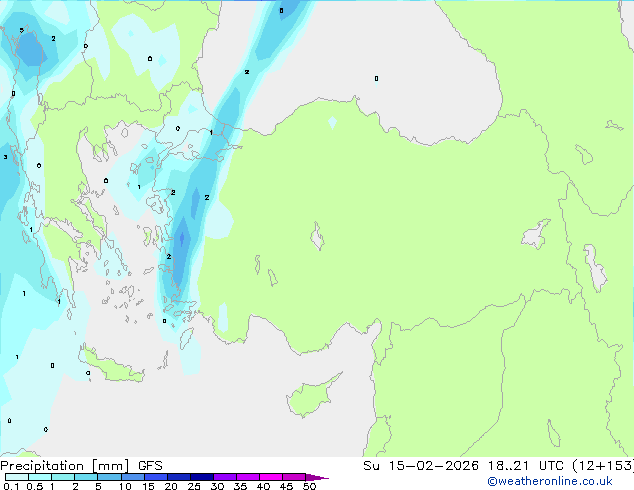
Task: Click the 'Su 15-02-2026 18..21 UTC (12+153)' timestamp
Action: click(498, 466)
